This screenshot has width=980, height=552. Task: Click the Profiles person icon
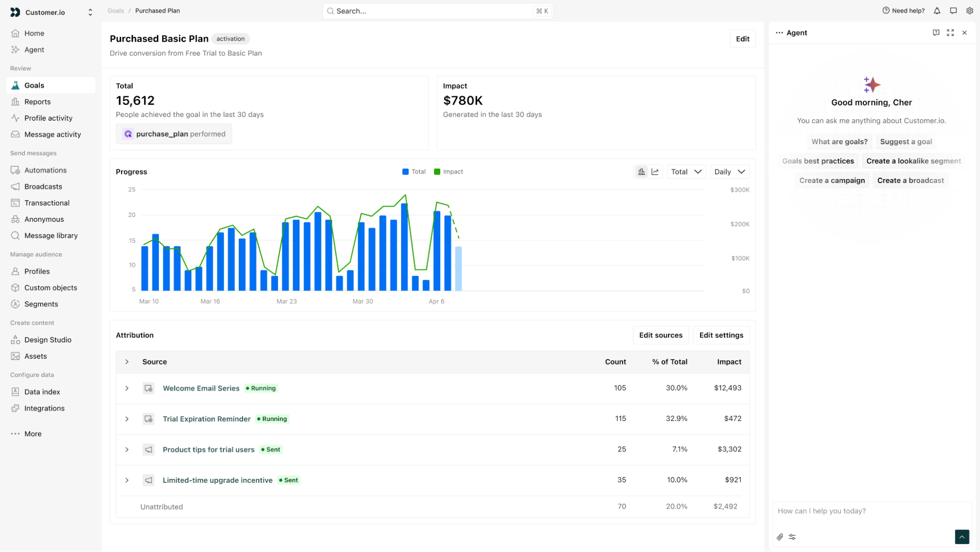[15, 271]
